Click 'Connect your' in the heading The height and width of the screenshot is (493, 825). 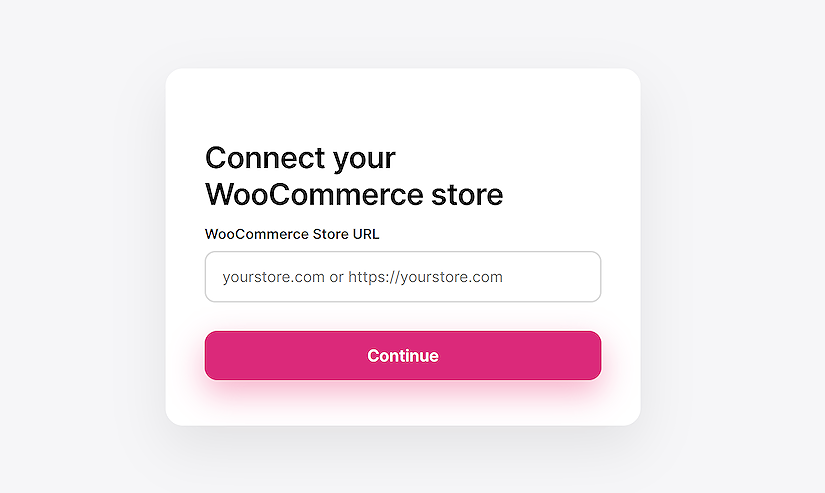(300, 158)
